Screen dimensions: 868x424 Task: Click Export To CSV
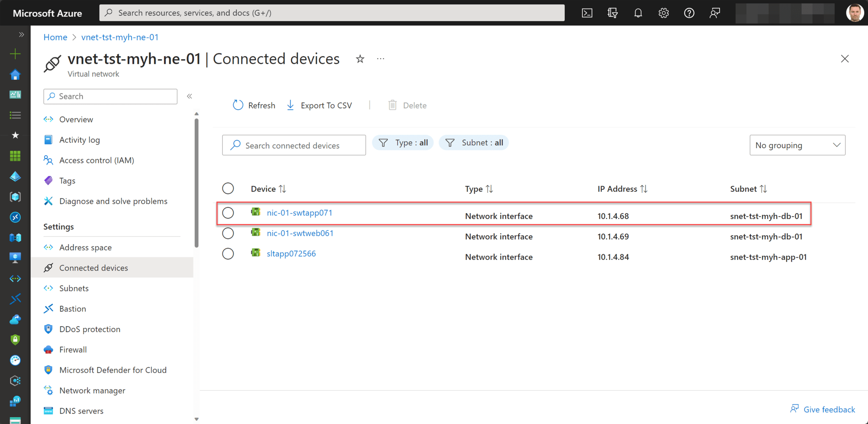click(326, 105)
